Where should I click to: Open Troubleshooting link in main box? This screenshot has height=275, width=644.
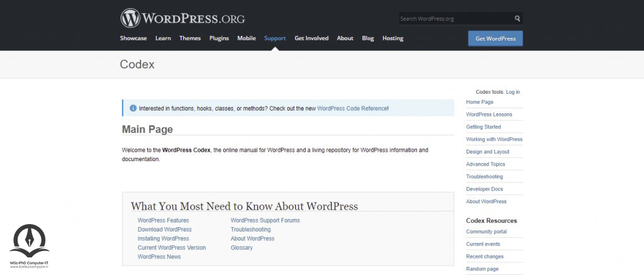coord(250,229)
